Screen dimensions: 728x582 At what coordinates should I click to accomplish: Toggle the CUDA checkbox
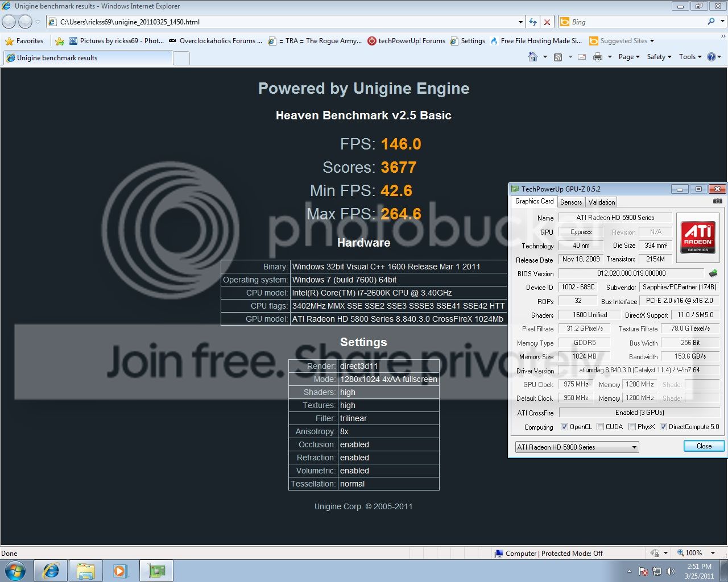tap(600, 427)
